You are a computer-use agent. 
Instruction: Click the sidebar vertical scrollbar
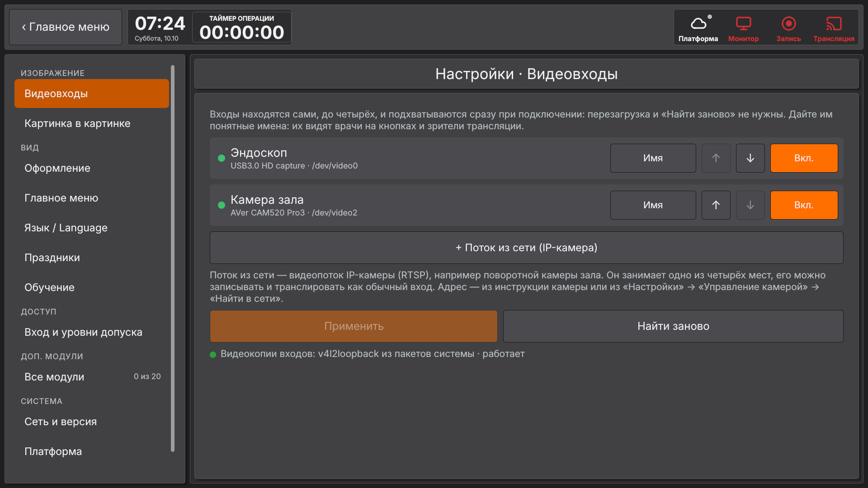173,258
